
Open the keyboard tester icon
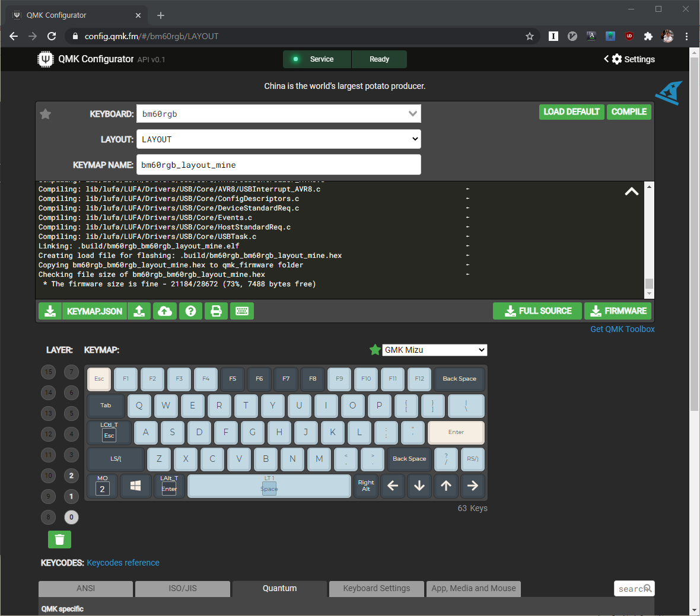241,311
